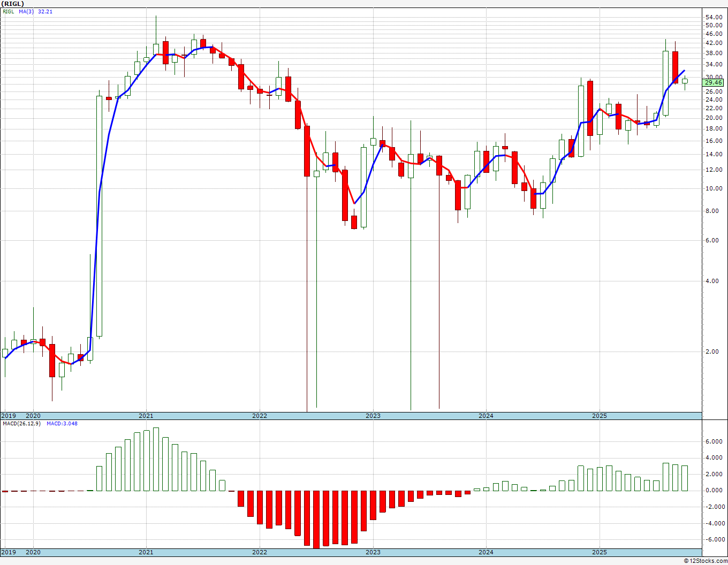Select the 4.000 MACD axis label
The width and height of the screenshot is (728, 565).
click(x=715, y=457)
